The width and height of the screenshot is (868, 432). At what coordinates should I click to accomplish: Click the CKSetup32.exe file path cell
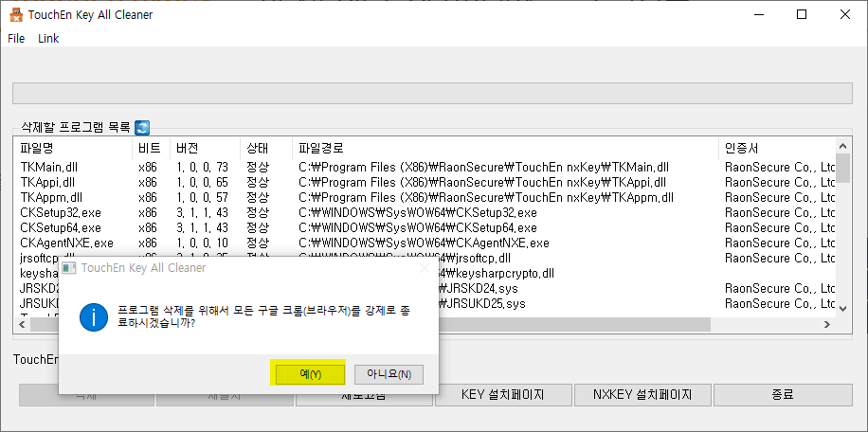tap(418, 212)
